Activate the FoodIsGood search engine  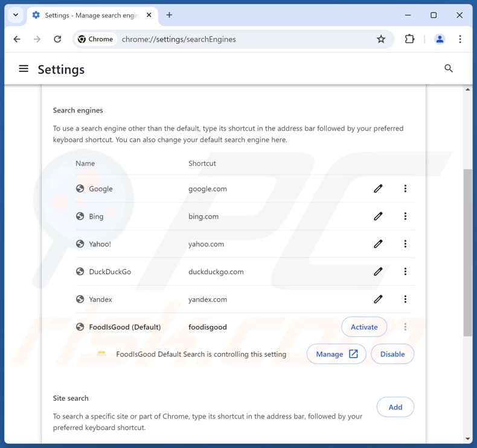pyautogui.click(x=364, y=327)
